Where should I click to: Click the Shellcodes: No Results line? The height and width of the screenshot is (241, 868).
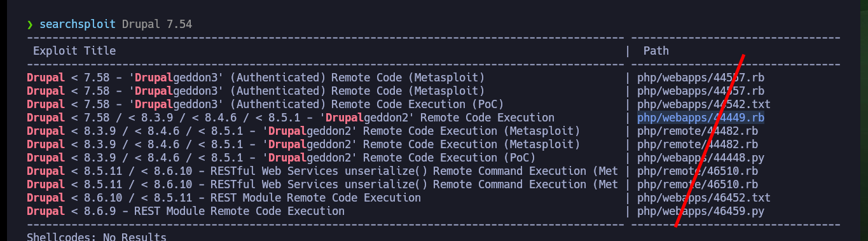click(97, 237)
